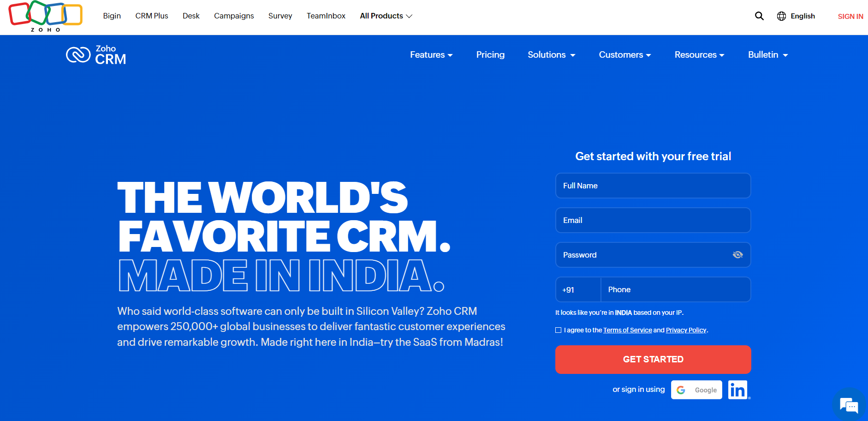Expand the Solutions menu
The image size is (868, 421).
pyautogui.click(x=552, y=55)
